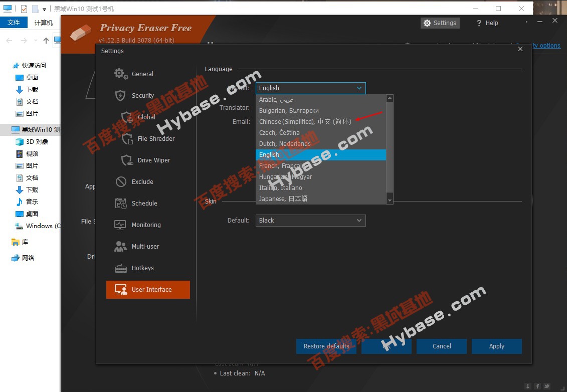
Task: Open the Exclude icon
Action: [121, 181]
